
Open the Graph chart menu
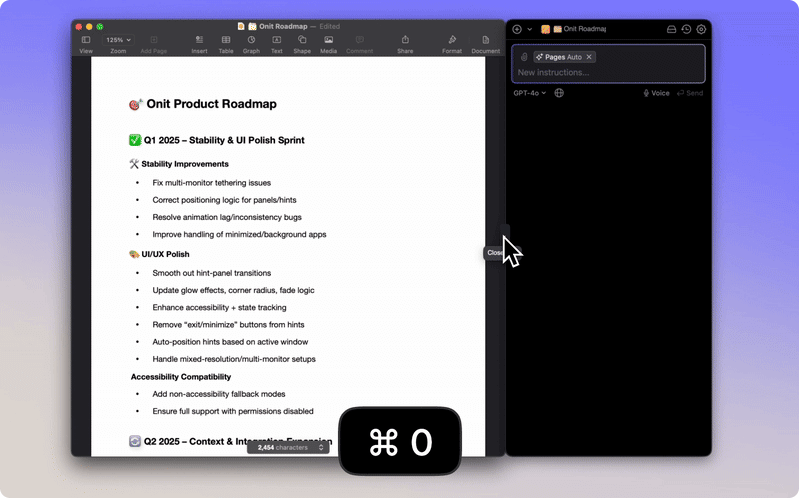[251, 40]
